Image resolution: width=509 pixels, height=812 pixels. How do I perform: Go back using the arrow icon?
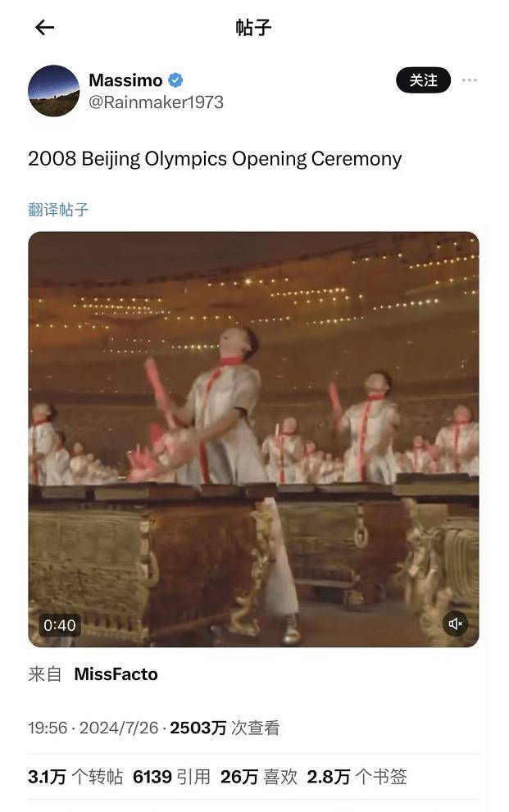tap(44, 27)
